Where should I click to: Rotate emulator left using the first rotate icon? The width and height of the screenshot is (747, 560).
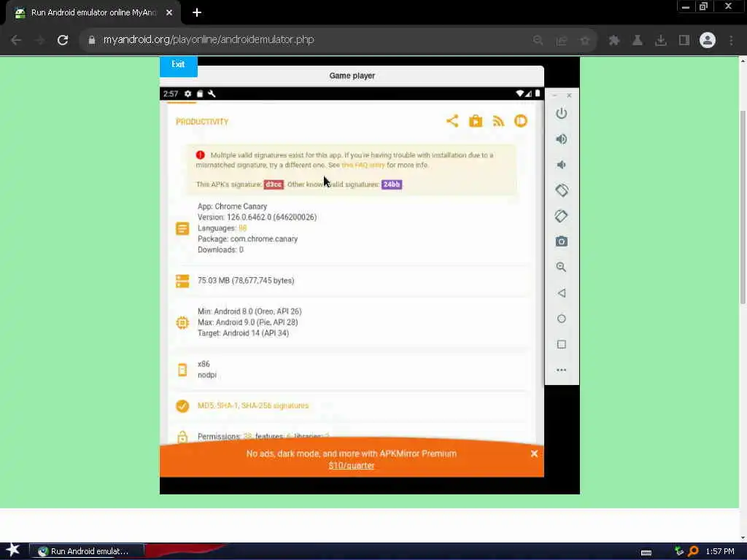561,190
